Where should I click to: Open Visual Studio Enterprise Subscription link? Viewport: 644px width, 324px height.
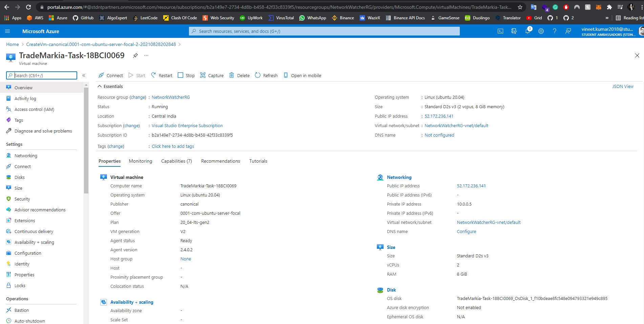[187, 125]
